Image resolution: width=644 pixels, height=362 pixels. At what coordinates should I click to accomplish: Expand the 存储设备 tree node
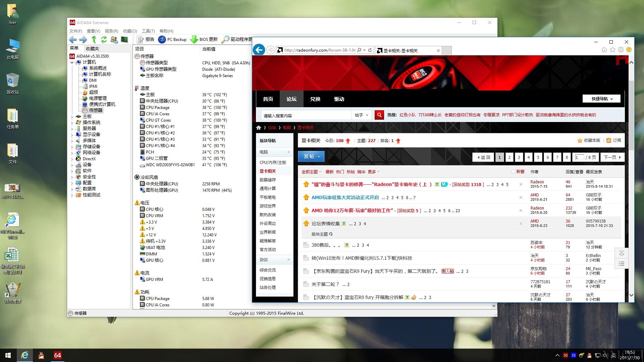(72, 147)
